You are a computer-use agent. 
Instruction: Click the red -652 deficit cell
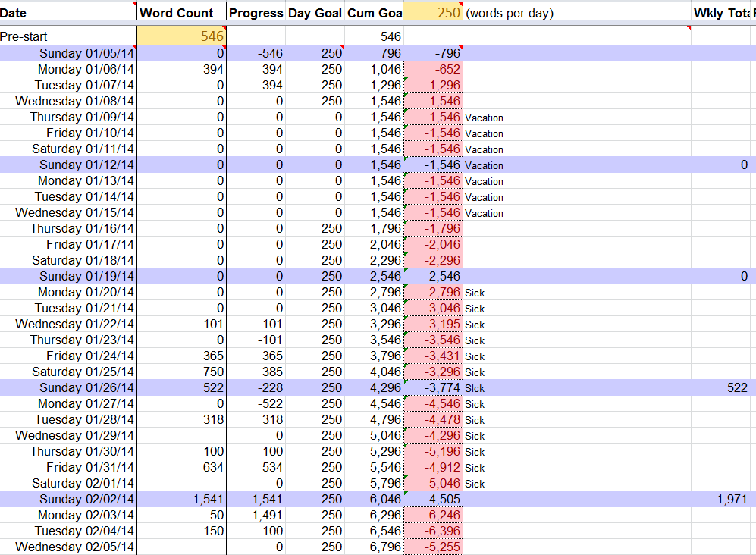tap(433, 69)
